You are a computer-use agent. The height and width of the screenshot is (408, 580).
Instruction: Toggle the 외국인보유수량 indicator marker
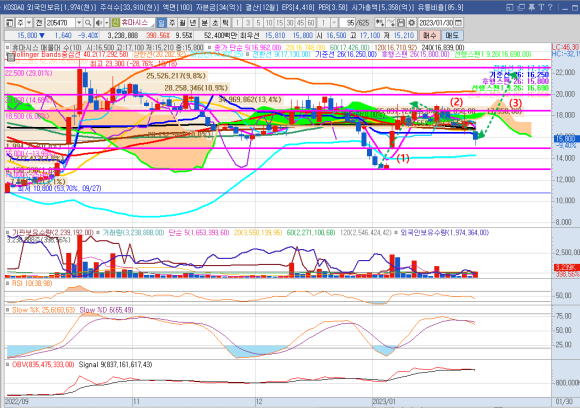click(x=396, y=232)
